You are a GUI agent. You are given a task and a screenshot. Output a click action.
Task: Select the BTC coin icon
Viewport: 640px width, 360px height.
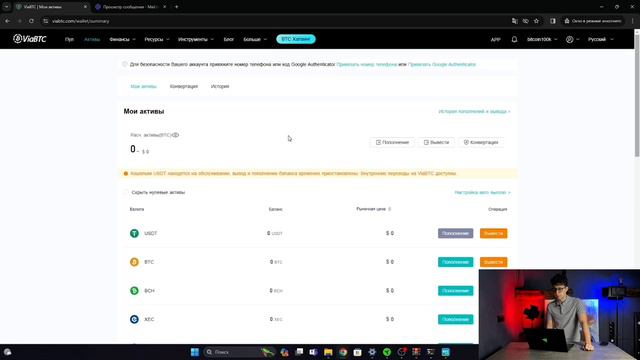[134, 262]
